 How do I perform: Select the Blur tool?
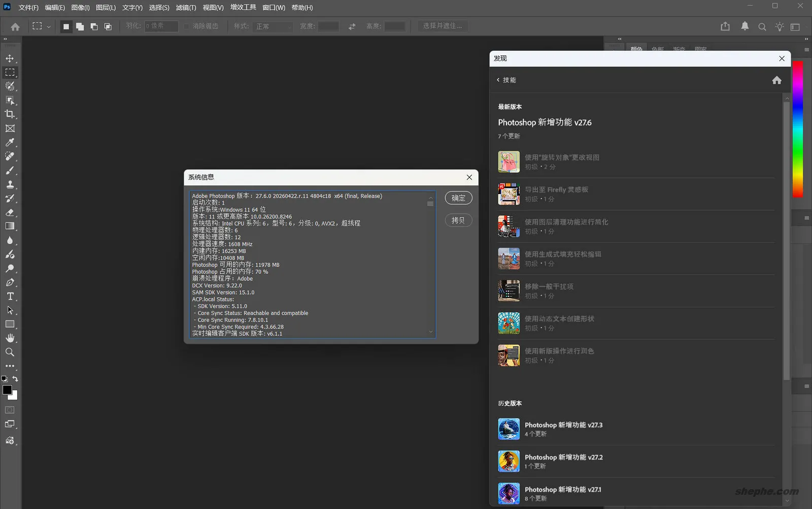(x=10, y=240)
